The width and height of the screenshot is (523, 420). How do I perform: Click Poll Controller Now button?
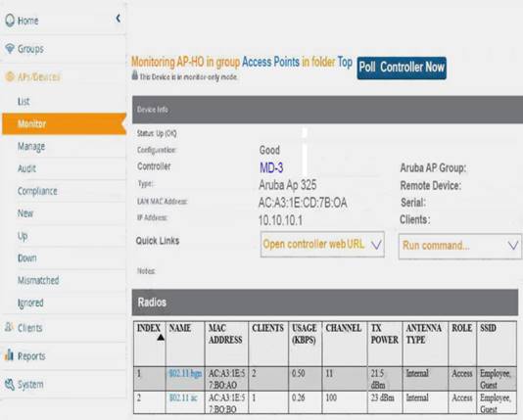[402, 68]
